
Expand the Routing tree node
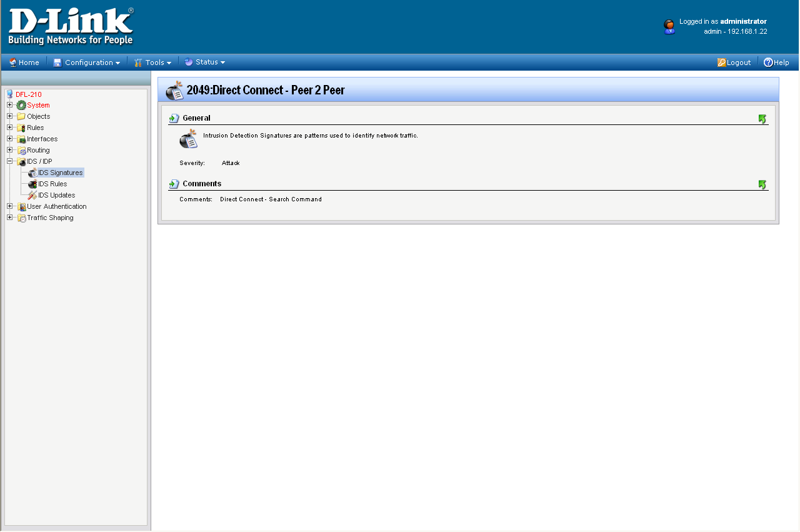(10, 150)
